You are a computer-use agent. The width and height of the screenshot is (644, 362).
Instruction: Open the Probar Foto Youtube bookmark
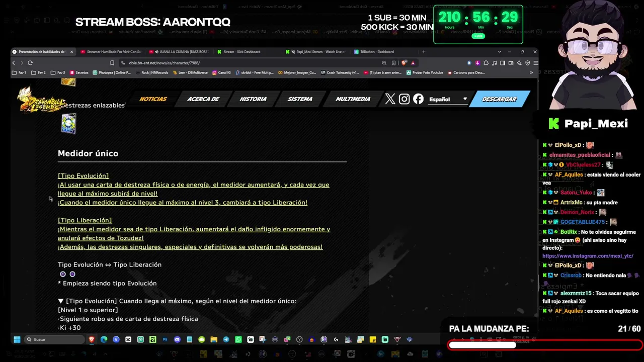pyautogui.click(x=425, y=72)
